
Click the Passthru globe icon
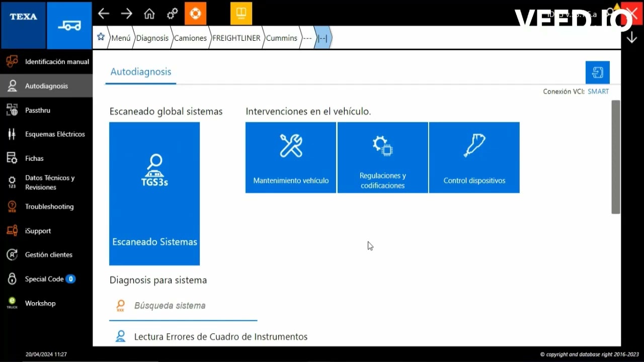(x=12, y=110)
